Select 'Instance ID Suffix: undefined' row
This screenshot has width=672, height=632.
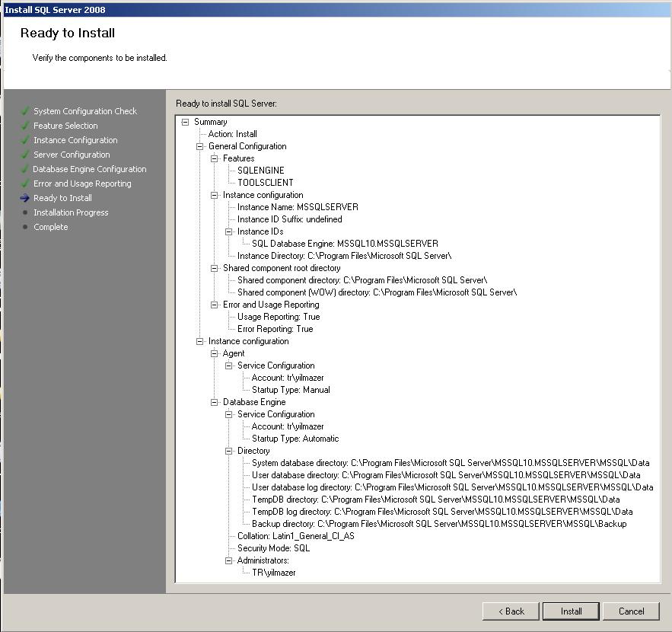290,219
